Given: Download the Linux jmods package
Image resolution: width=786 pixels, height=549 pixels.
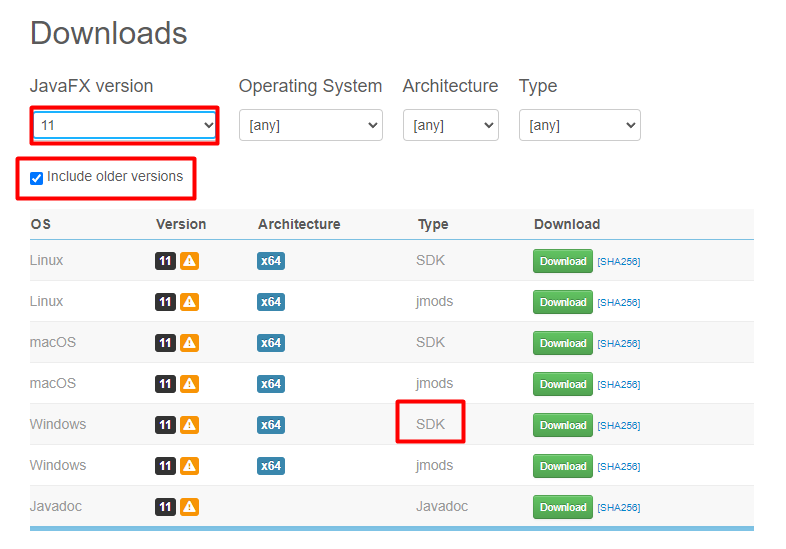Looking at the screenshot, I should [562, 302].
